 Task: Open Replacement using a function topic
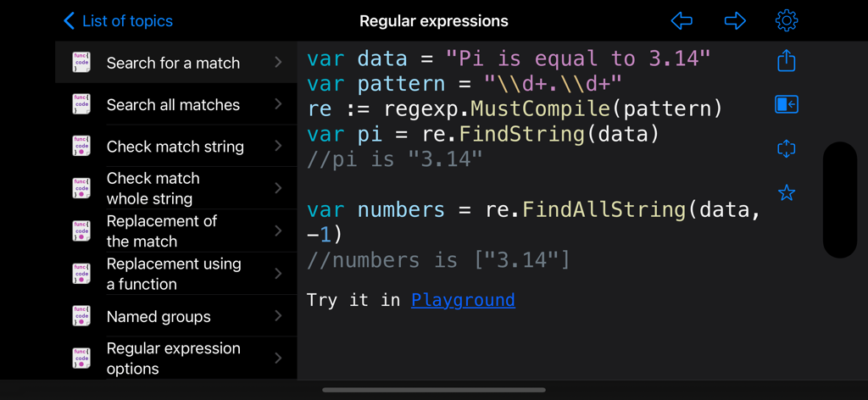coord(173,274)
